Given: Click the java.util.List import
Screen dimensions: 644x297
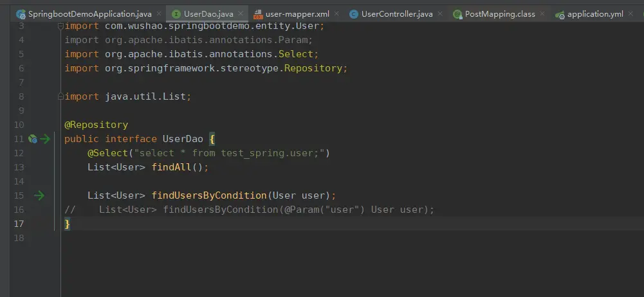Looking at the screenshot, I should pos(128,97).
